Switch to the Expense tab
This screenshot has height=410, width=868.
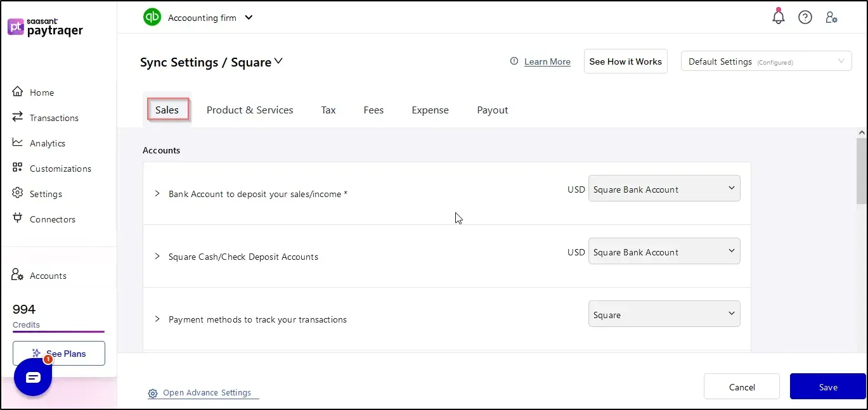pos(430,110)
